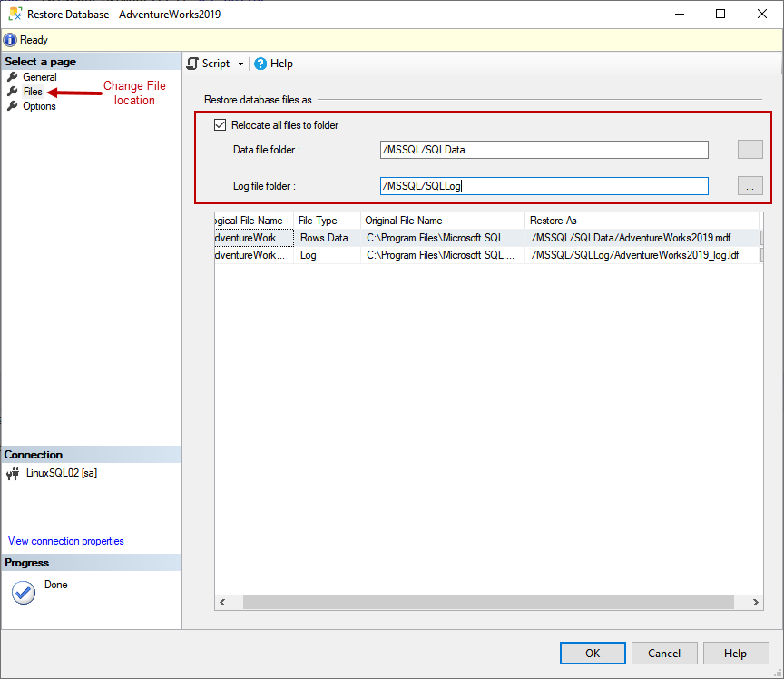Viewport: 784px width, 679px height.
Task: Click the Restore As column header
Action: click(x=642, y=221)
